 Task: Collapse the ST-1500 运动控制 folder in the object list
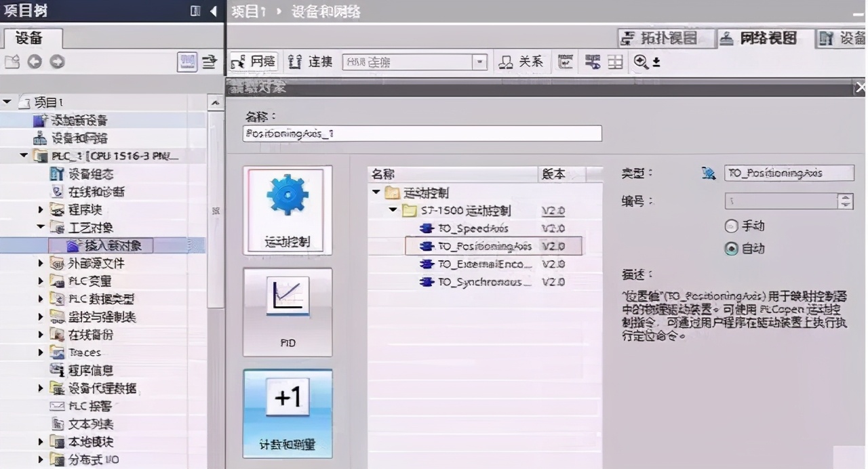click(392, 210)
